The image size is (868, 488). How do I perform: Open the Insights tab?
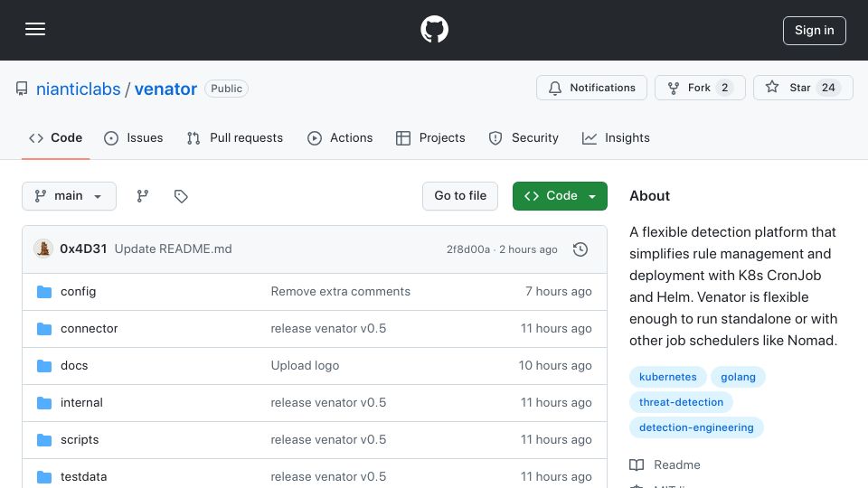tap(616, 137)
